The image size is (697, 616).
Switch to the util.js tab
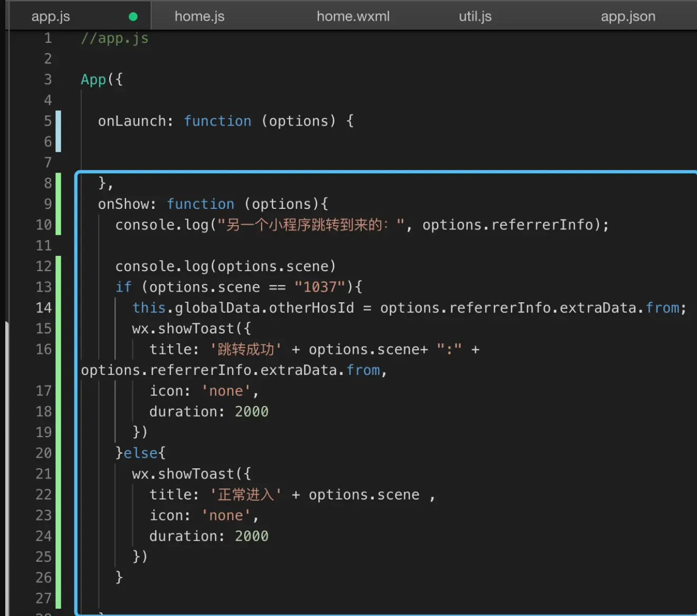click(475, 16)
